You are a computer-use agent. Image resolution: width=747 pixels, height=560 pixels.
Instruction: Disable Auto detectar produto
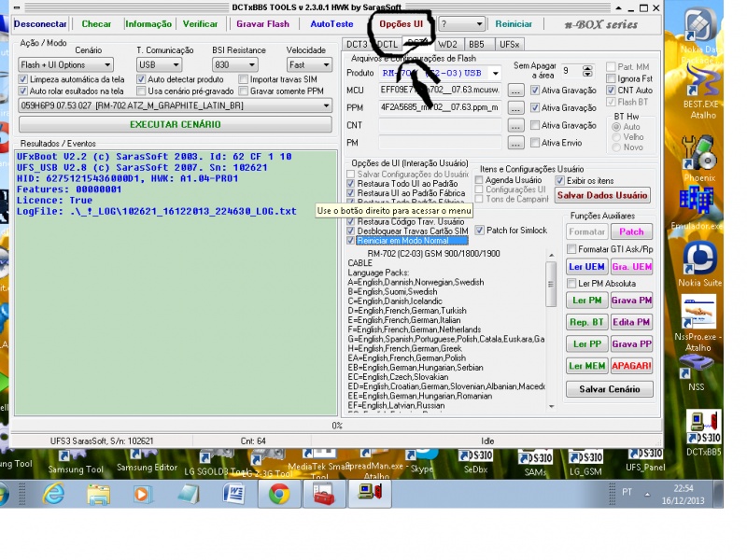point(141,79)
